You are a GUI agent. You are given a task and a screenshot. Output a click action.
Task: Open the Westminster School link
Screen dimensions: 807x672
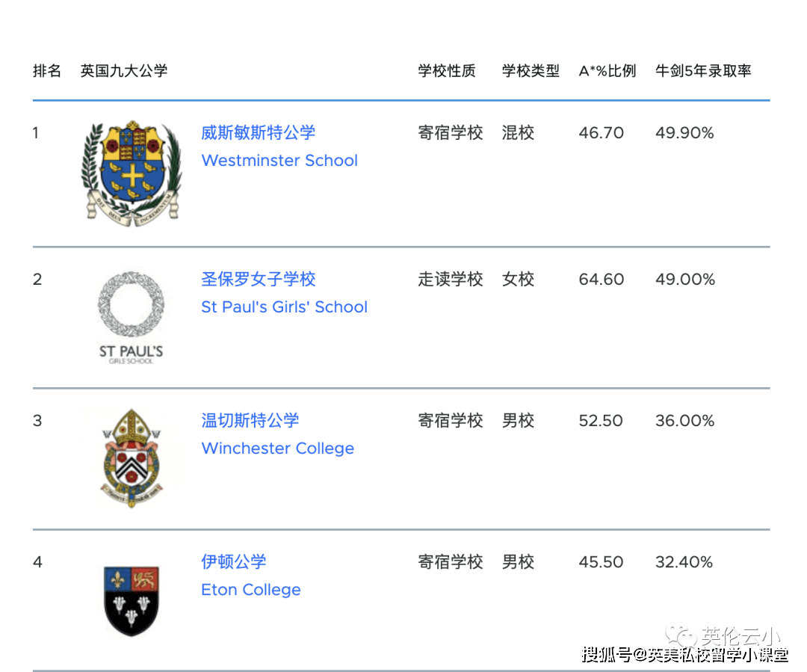click(x=279, y=161)
